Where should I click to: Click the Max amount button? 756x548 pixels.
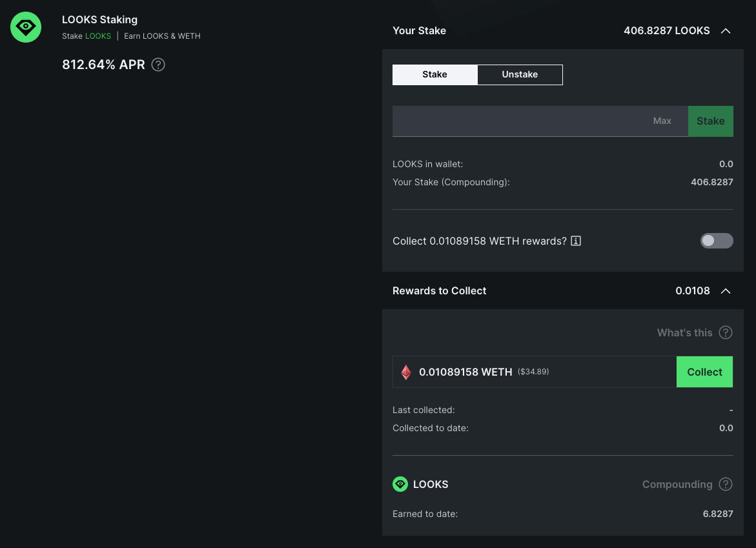coord(662,121)
